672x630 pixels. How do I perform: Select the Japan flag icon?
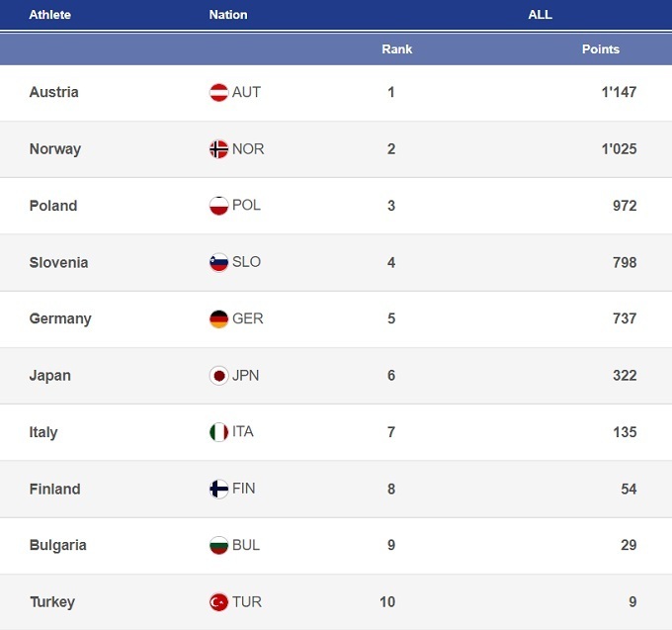(x=218, y=376)
